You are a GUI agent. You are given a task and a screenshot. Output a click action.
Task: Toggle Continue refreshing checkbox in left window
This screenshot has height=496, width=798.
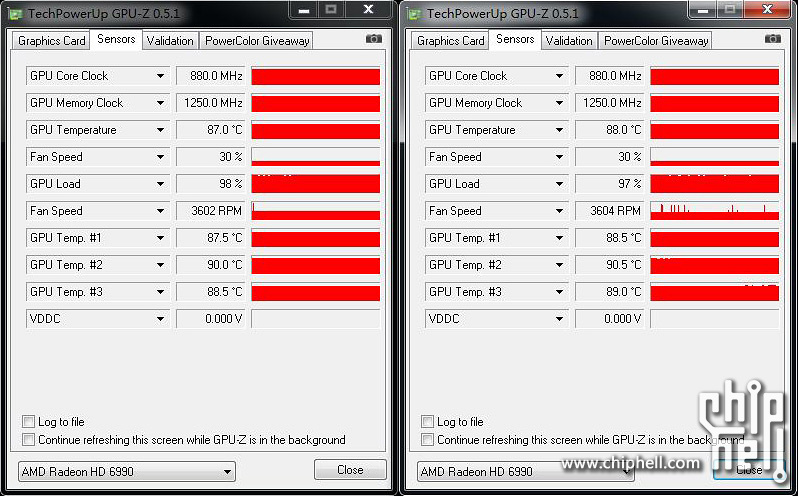28,440
